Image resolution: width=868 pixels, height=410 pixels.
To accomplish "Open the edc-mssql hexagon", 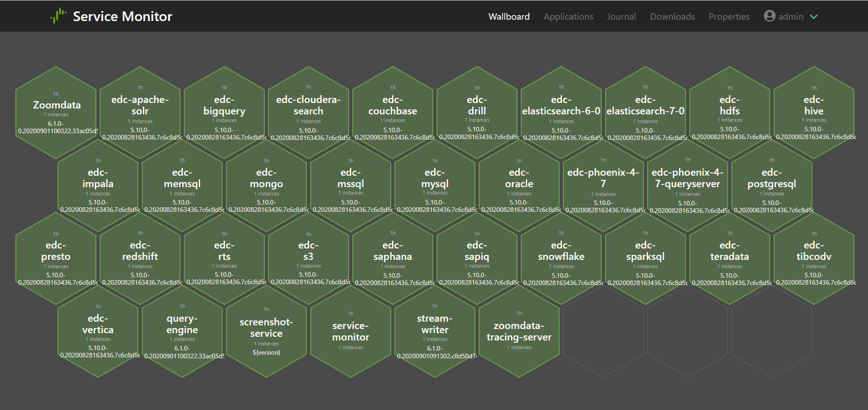I will click(x=351, y=185).
